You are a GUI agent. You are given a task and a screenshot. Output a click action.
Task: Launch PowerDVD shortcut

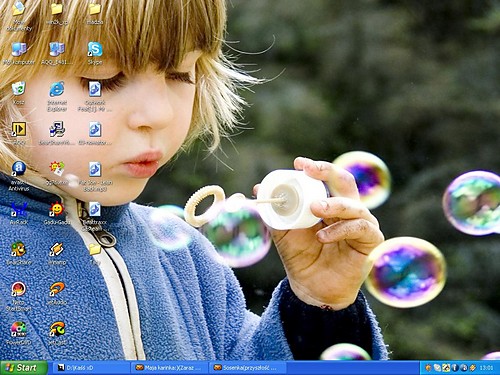(19, 329)
